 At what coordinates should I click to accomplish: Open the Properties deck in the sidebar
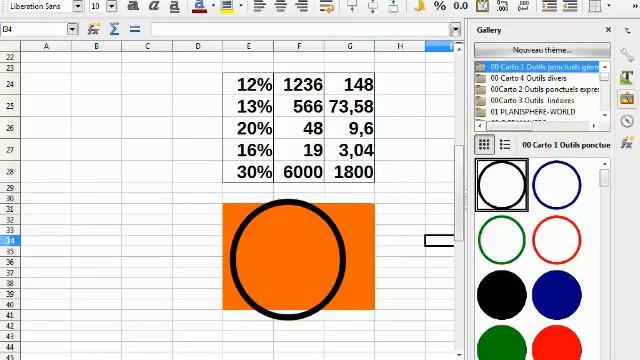[627, 55]
